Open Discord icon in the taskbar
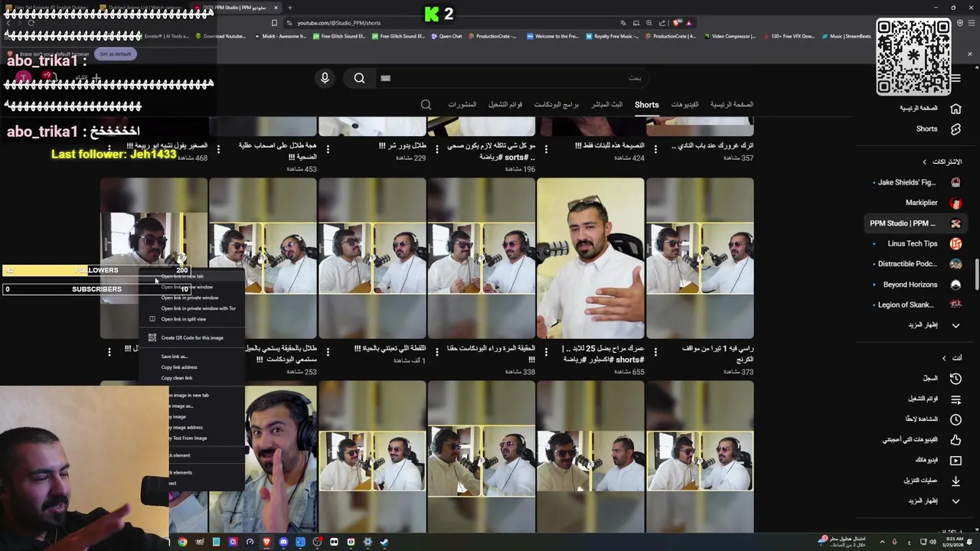The width and height of the screenshot is (980, 551). click(283, 542)
